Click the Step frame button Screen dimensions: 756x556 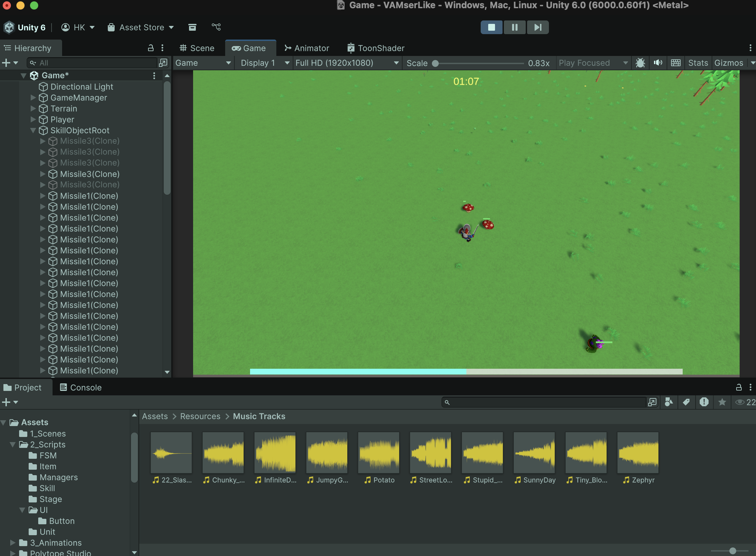pyautogui.click(x=538, y=27)
